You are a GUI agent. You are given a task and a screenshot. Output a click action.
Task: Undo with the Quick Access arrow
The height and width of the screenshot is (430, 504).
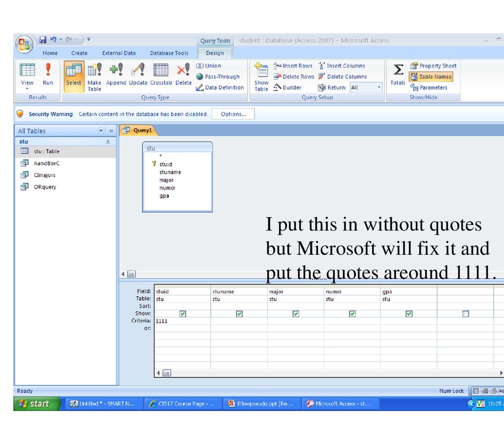point(53,39)
